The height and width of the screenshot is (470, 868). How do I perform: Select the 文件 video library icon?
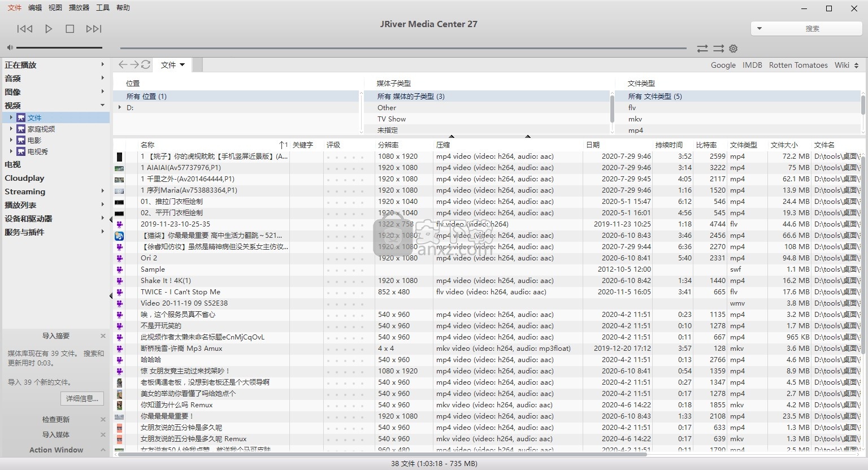click(x=21, y=117)
